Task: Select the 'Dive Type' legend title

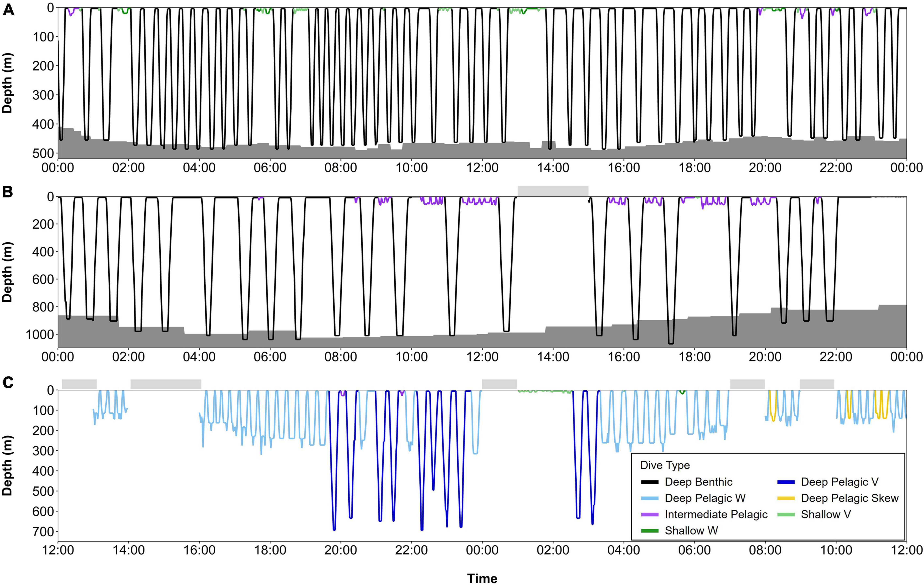Action: click(665, 465)
